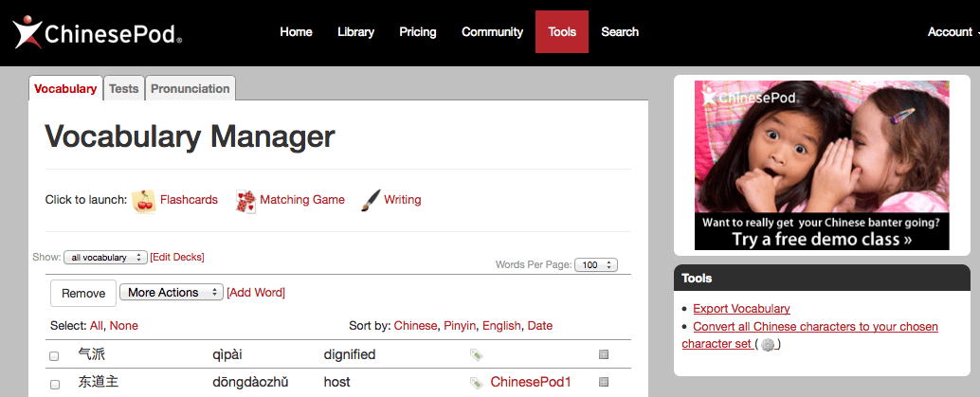Open the grid icon for the 东道主 row
The width and height of the screenshot is (980, 397).
pos(604,384)
